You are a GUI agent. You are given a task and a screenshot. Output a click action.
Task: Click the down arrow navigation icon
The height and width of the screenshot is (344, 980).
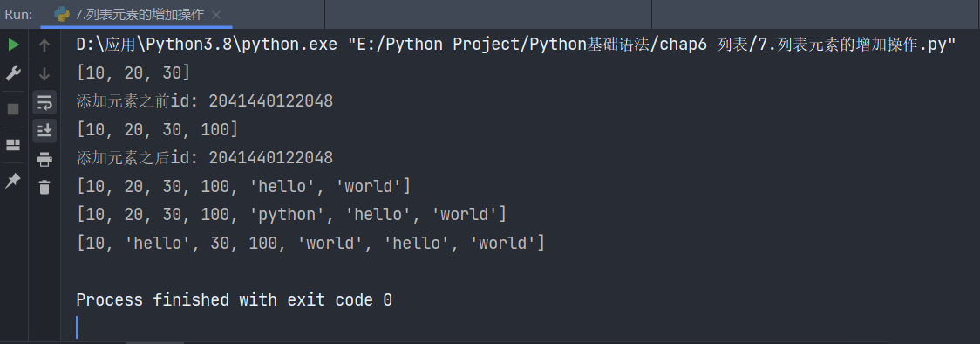tap(44, 74)
